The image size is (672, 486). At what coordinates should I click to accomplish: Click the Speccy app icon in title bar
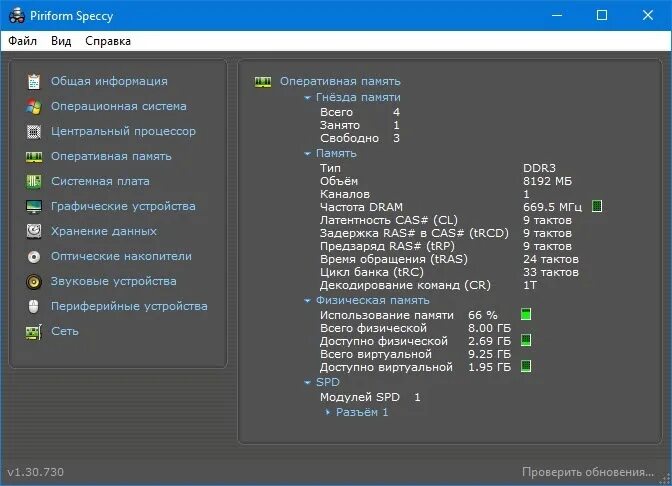pyautogui.click(x=17, y=15)
